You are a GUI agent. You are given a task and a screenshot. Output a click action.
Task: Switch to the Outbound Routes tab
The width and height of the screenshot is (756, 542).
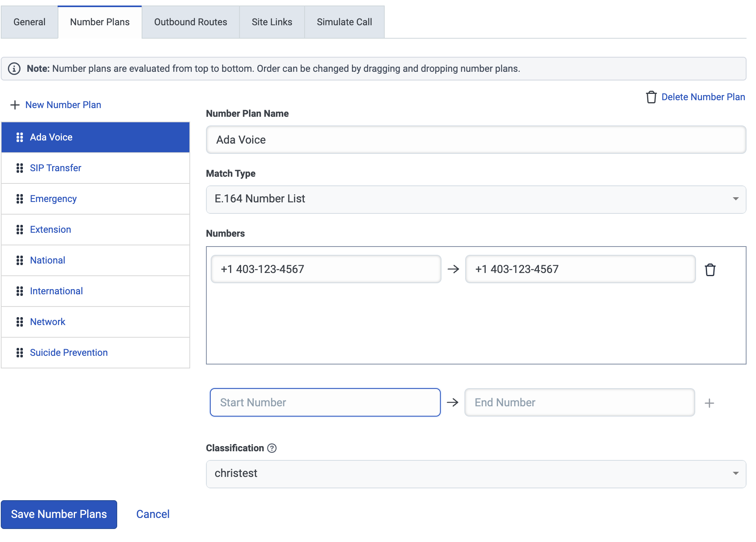click(x=191, y=22)
